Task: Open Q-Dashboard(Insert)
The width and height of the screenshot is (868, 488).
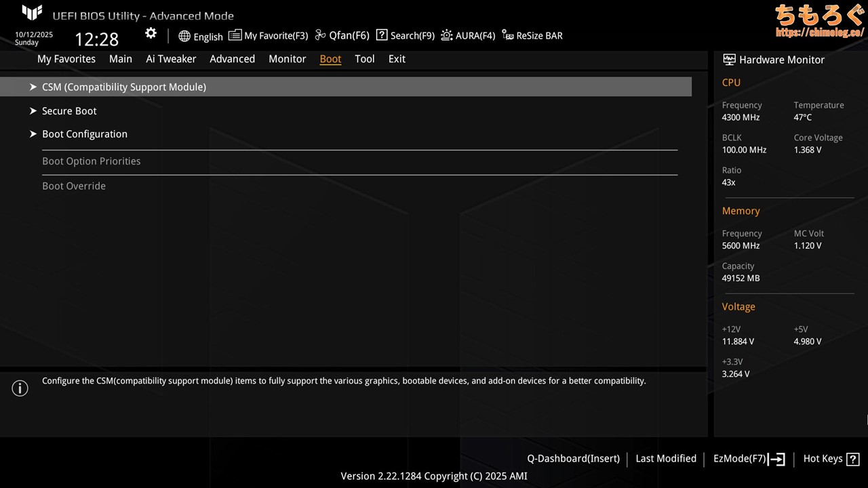Action: [573, 459]
